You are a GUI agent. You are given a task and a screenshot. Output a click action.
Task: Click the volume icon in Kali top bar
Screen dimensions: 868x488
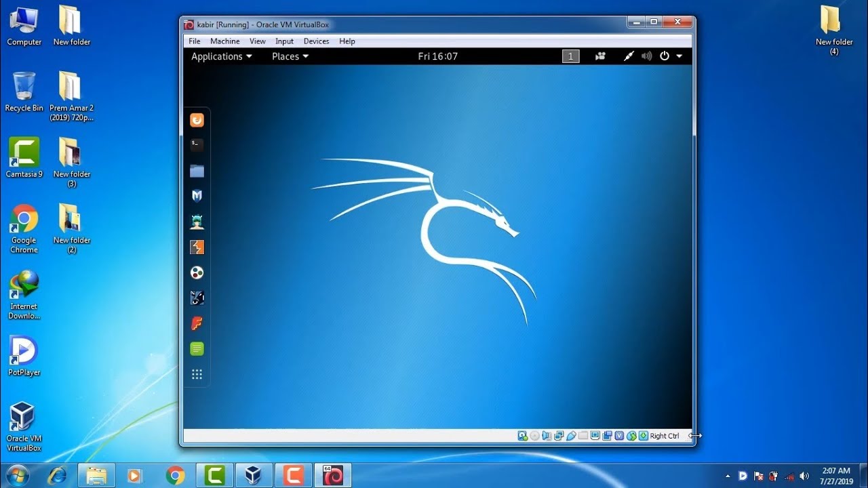(646, 56)
